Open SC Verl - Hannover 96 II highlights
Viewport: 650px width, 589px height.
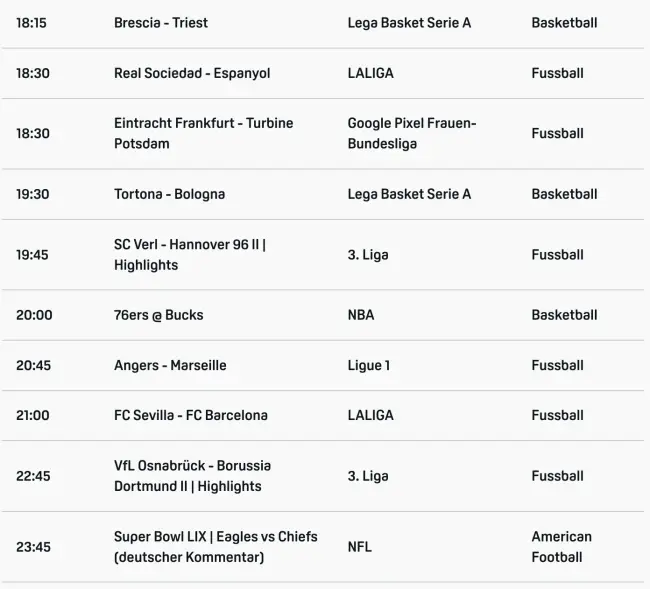click(189, 254)
